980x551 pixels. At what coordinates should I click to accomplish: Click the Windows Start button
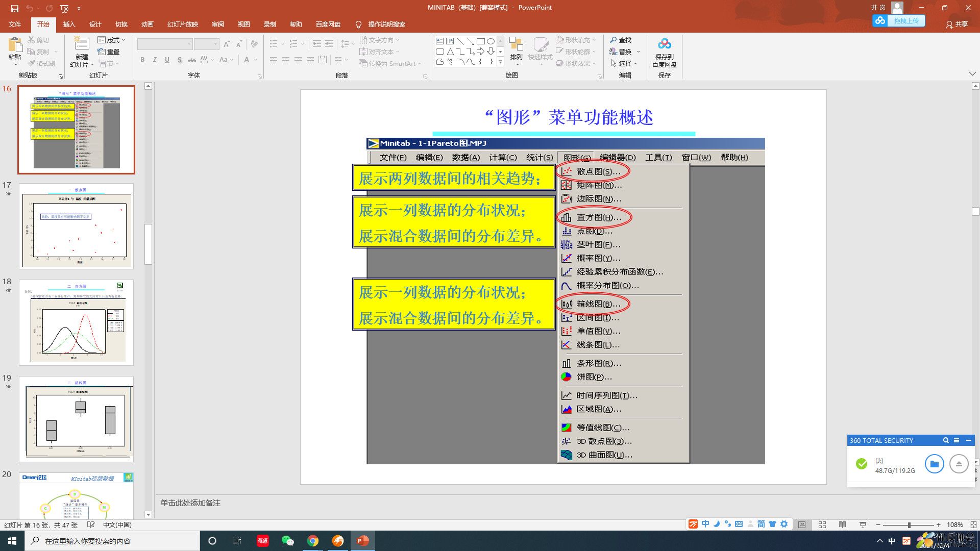(x=12, y=541)
